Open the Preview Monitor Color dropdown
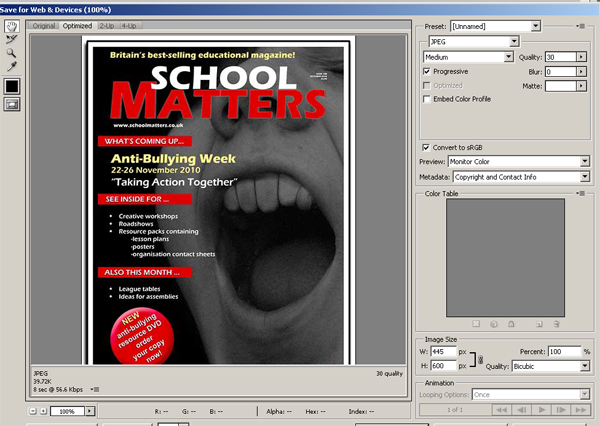The width and height of the screenshot is (600, 426). [585, 162]
